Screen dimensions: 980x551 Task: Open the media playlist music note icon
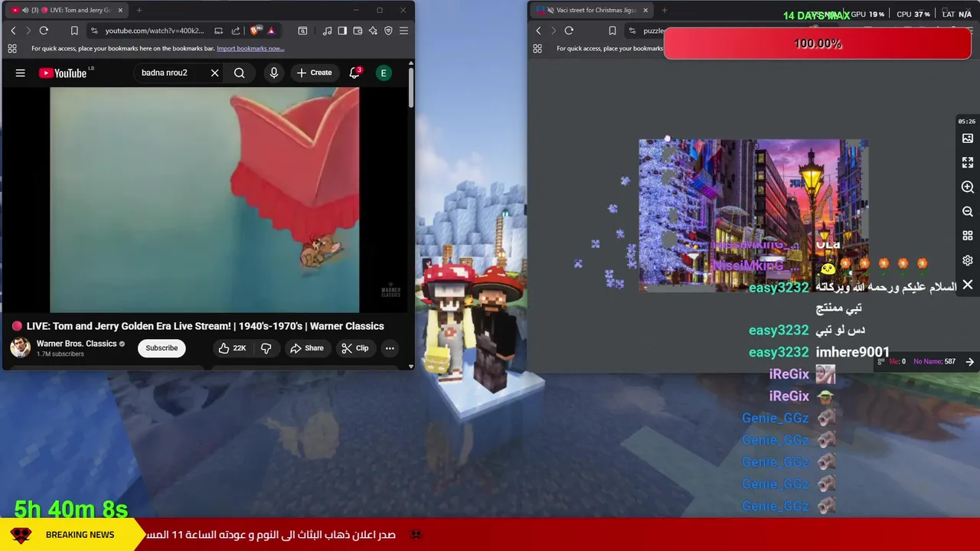(x=328, y=31)
